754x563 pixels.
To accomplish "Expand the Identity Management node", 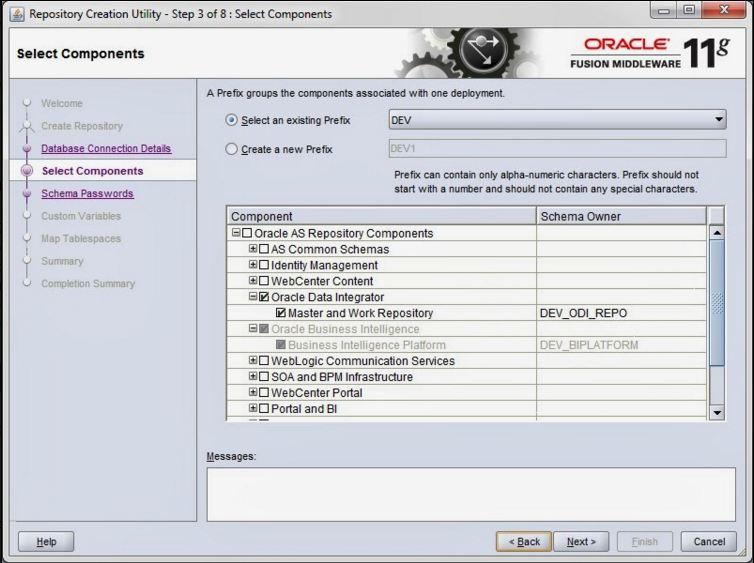I will 252,264.
